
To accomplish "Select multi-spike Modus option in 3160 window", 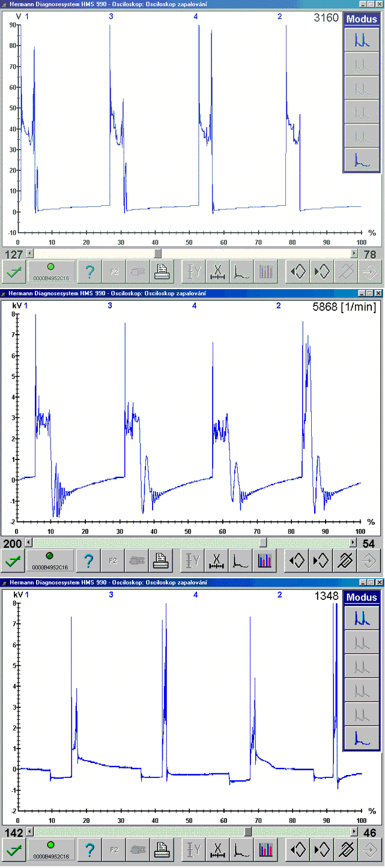I will [362, 39].
